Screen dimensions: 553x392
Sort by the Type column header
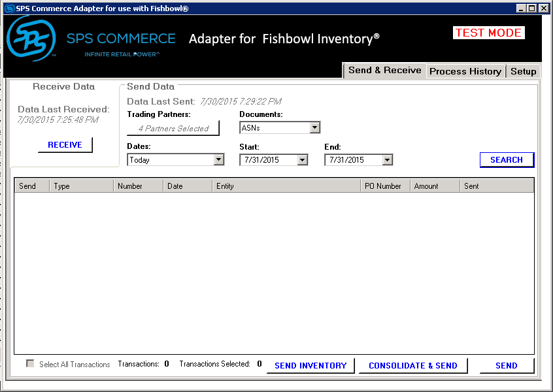(82, 186)
